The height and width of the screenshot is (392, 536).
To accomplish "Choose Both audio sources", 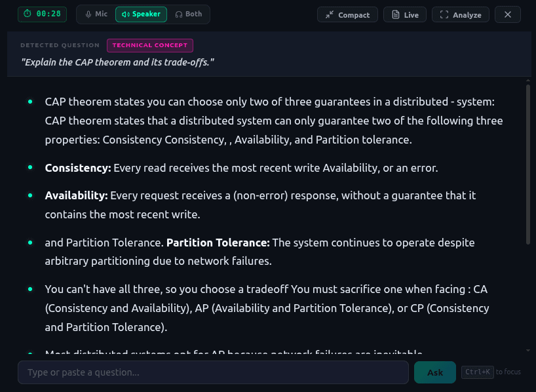I will tap(188, 14).
